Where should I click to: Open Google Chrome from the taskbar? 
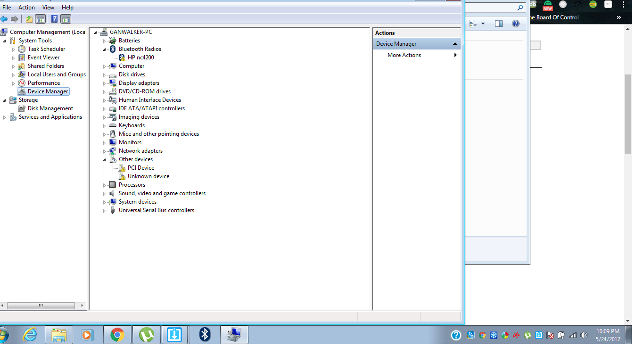(117, 335)
